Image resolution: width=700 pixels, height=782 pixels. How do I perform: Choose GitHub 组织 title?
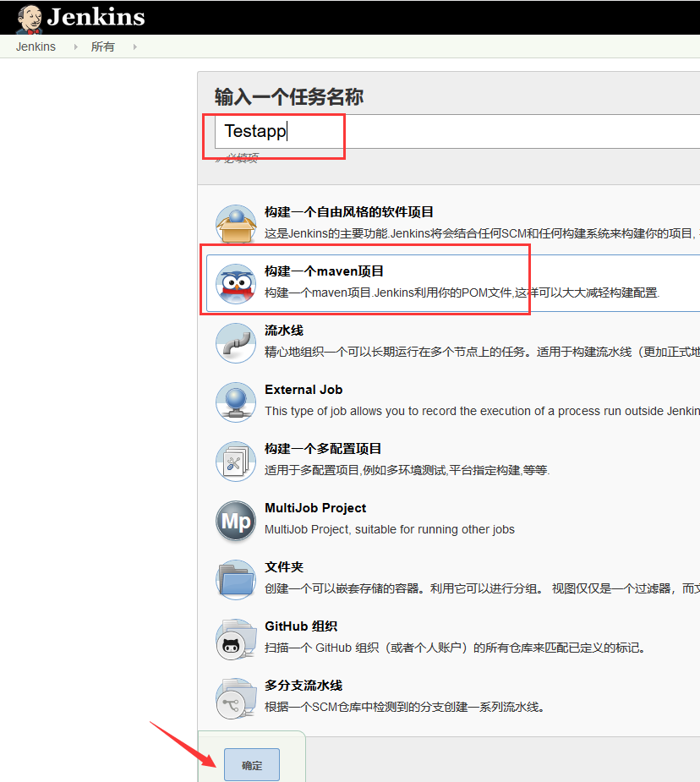(x=301, y=626)
